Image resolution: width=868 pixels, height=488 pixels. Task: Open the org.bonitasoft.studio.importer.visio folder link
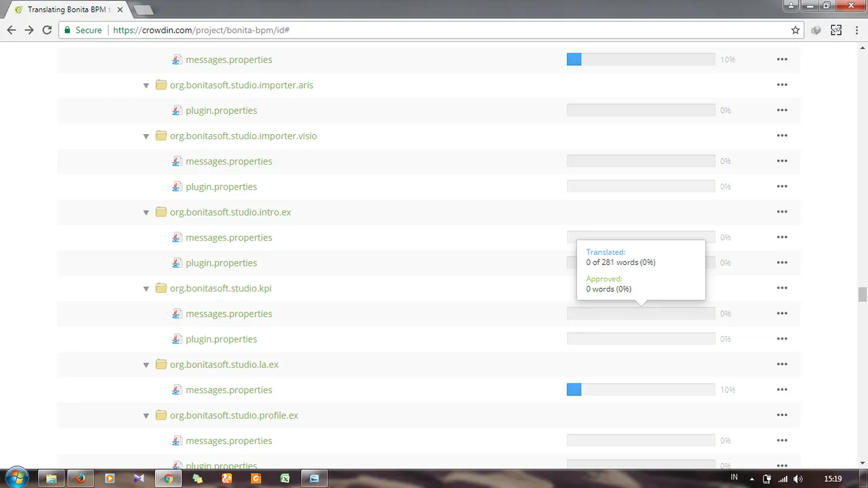click(x=243, y=136)
